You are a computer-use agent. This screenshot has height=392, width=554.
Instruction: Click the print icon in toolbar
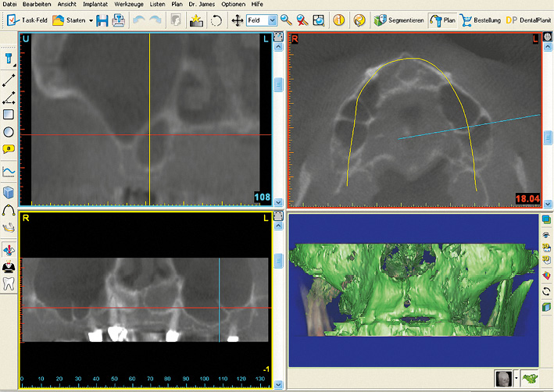pos(118,20)
